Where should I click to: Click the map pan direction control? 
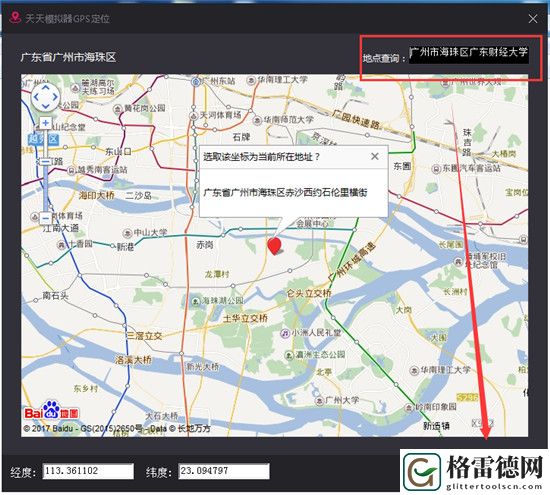(46, 97)
